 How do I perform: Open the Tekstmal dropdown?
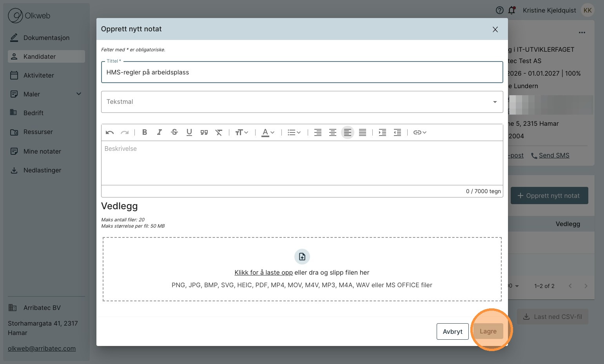click(x=302, y=102)
